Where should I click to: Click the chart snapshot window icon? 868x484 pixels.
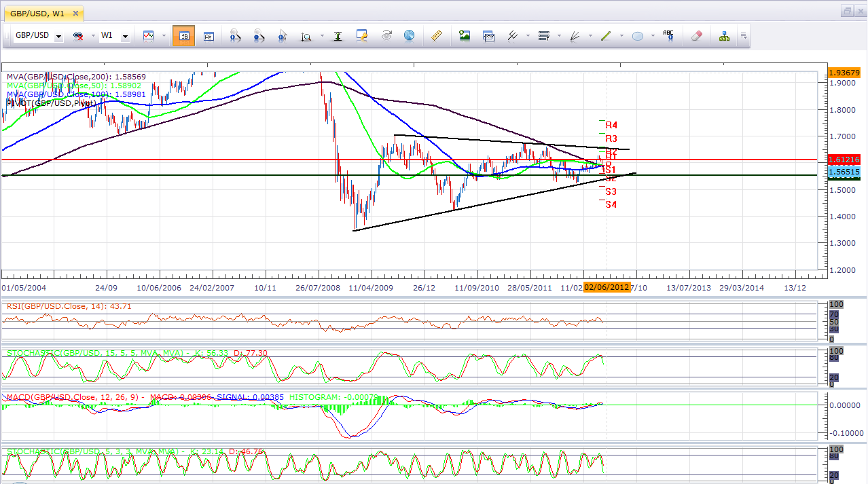488,36
